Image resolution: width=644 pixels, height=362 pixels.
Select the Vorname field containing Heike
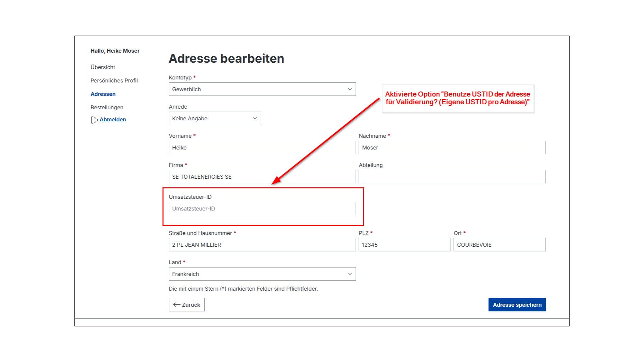(262, 147)
